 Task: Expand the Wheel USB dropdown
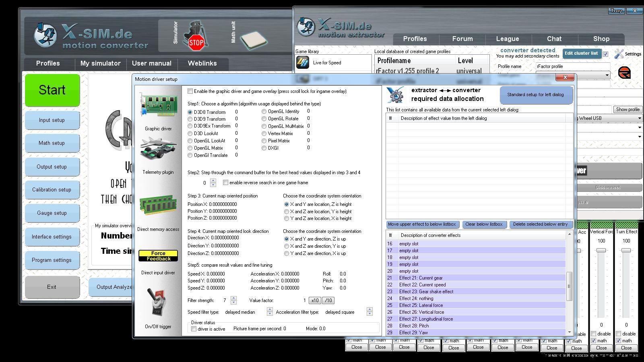click(x=639, y=118)
